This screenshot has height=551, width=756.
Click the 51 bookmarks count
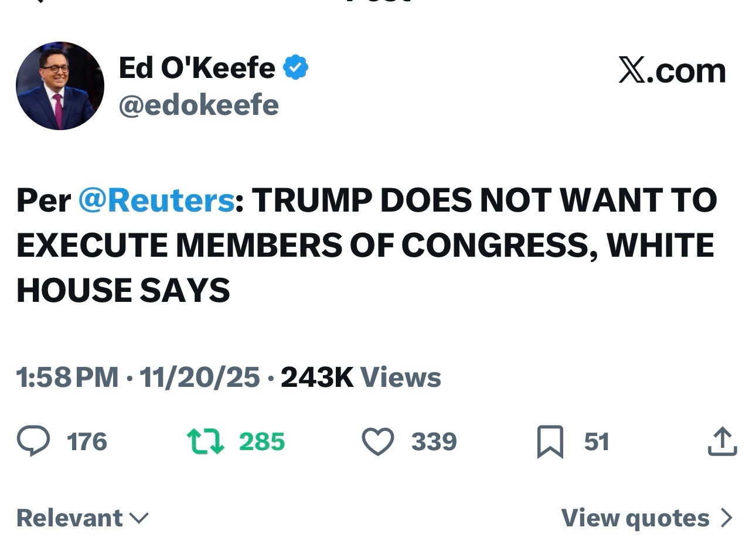pos(597,441)
